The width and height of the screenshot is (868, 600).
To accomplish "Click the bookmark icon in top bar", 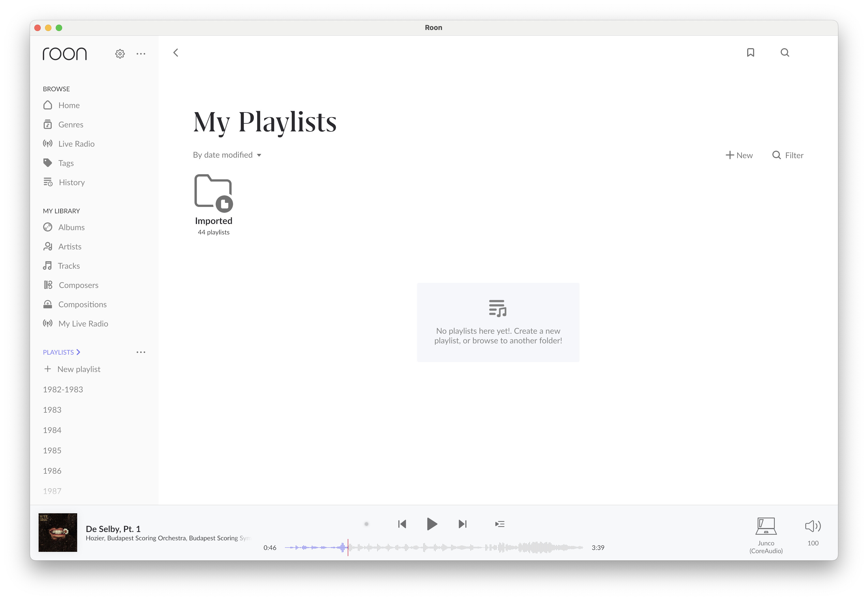I will [x=750, y=53].
